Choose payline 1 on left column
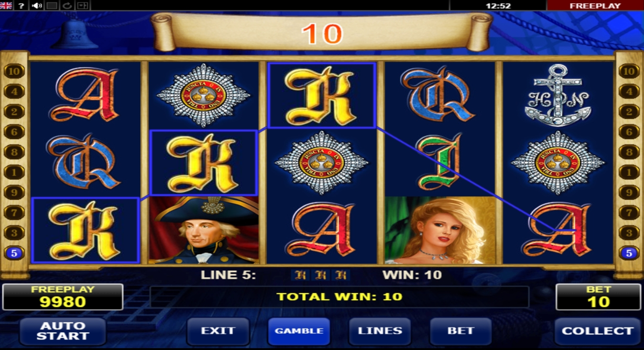Screen dimensions: 644x350 pyautogui.click(x=14, y=172)
